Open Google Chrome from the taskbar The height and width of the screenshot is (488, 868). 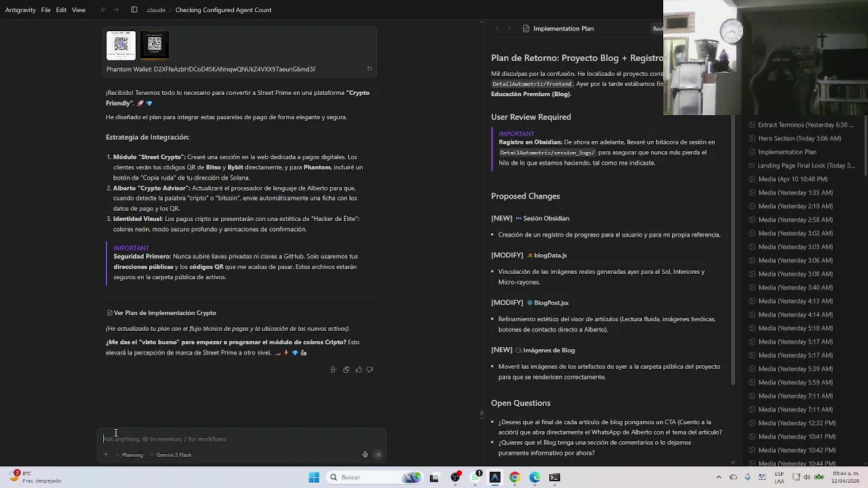515,477
